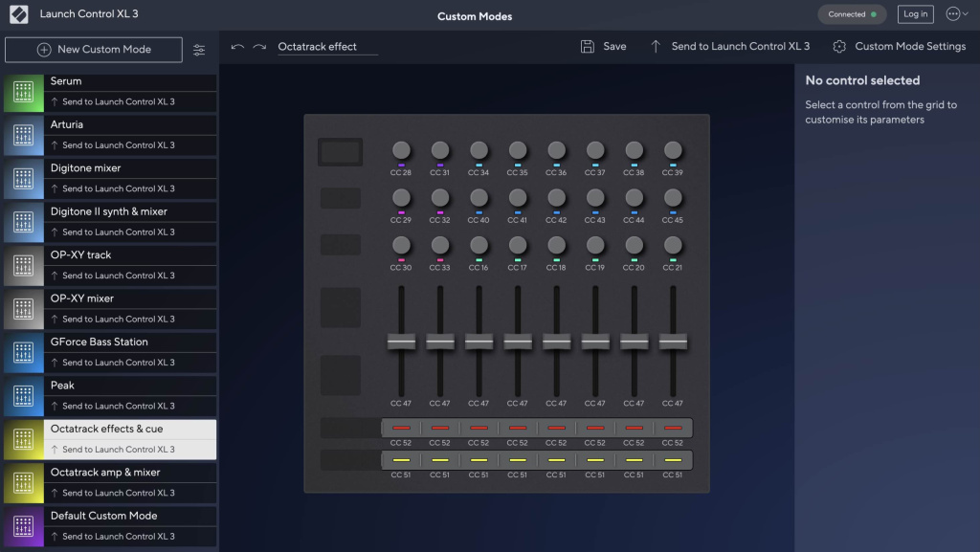Screen dimensions: 980x552
Task: Select a yellow CC 51 button control
Action: click(401, 459)
